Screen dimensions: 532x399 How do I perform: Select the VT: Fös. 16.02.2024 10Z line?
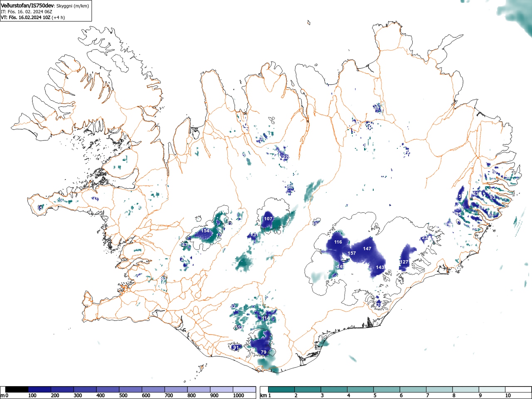[x=26, y=17]
